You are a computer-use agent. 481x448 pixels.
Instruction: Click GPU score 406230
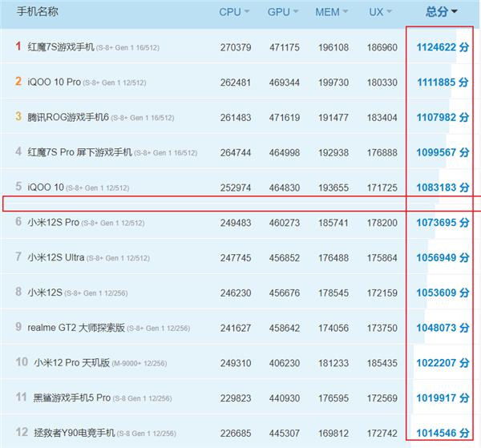[x=285, y=363]
